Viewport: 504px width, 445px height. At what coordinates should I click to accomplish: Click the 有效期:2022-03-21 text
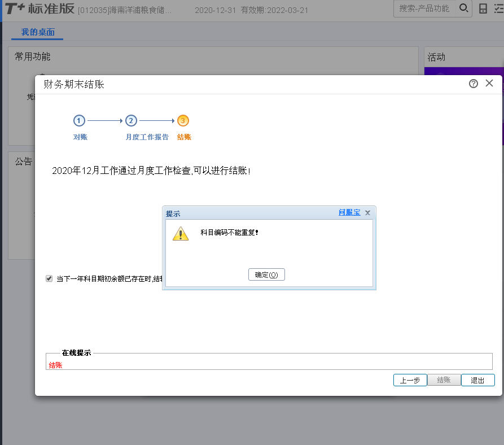click(x=274, y=10)
